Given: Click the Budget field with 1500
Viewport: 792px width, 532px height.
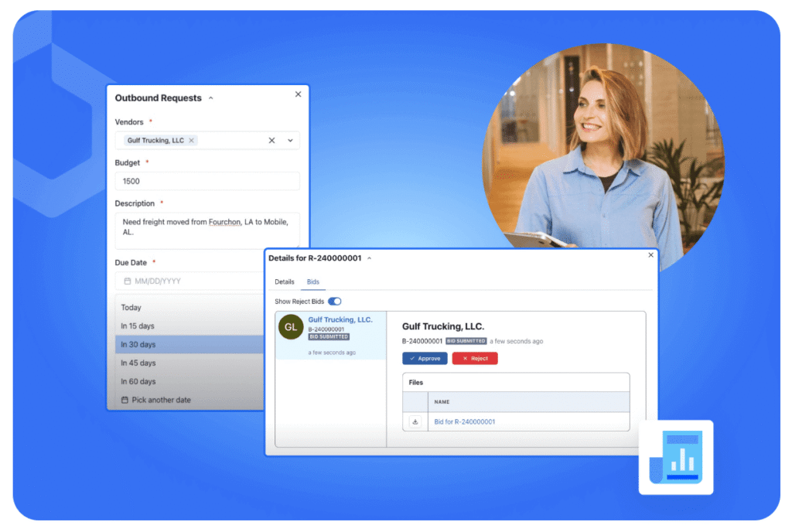Looking at the screenshot, I should [x=207, y=181].
